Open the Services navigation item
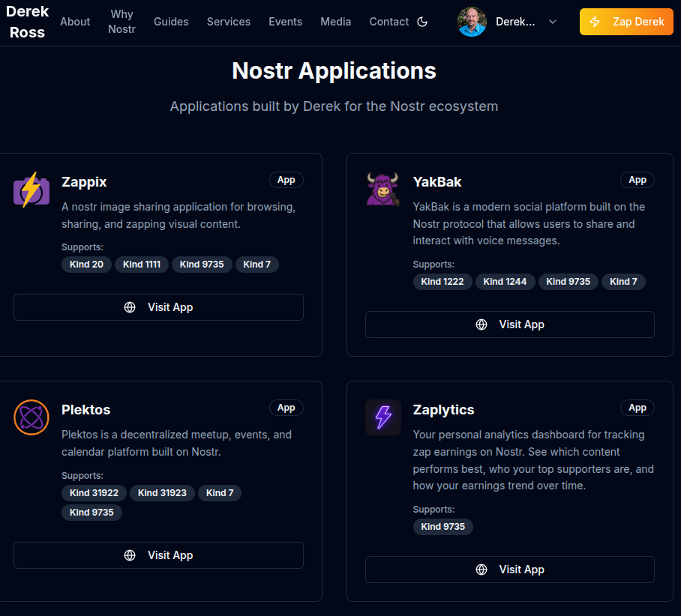Image resolution: width=681 pixels, height=616 pixels. 229,22
